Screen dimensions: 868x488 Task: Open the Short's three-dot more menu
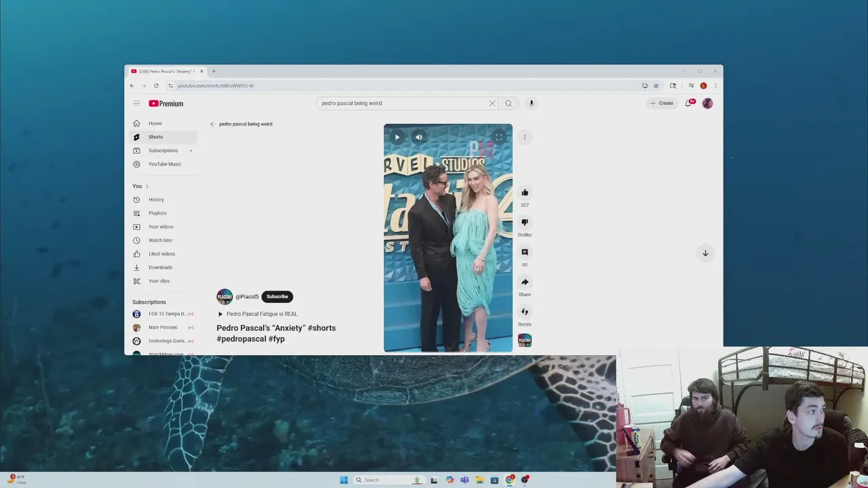tap(524, 137)
